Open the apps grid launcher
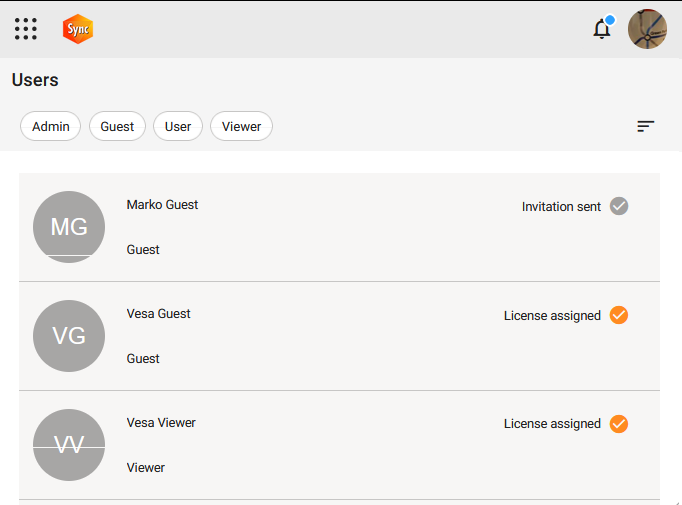This screenshot has height=505, width=682. coord(26,29)
